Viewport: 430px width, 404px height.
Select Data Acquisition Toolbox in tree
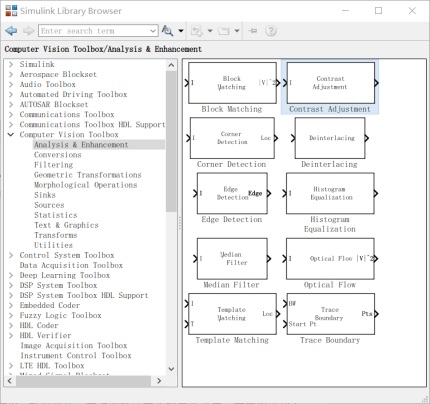point(71,265)
